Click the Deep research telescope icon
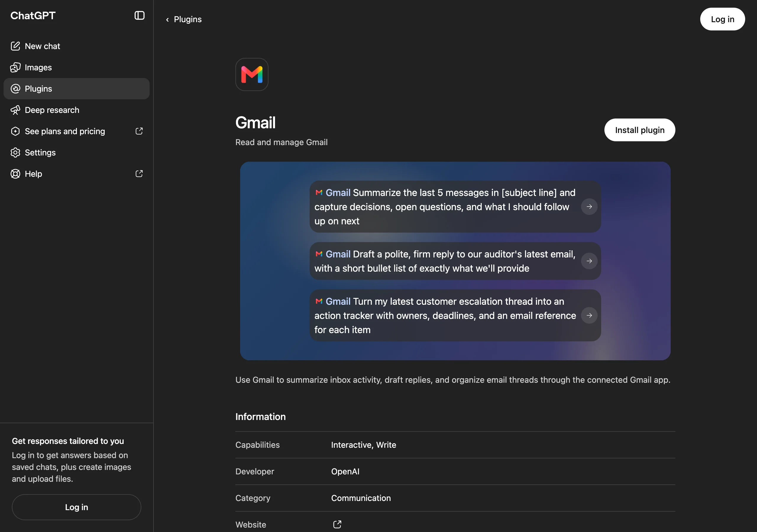 (15, 110)
